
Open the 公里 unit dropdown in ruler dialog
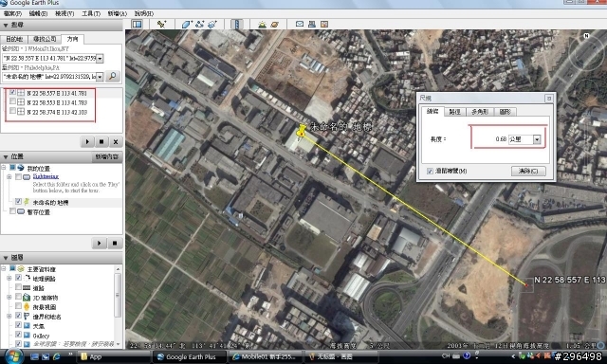pos(537,139)
